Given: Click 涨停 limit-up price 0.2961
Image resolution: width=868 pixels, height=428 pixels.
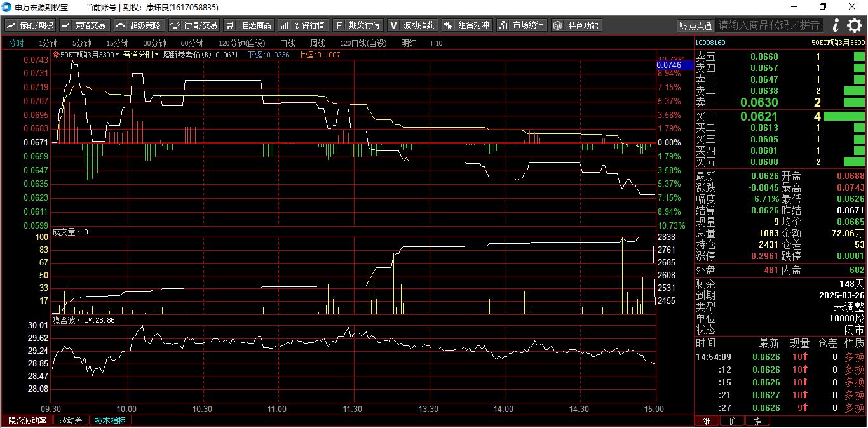Looking at the screenshot, I should tap(764, 256).
